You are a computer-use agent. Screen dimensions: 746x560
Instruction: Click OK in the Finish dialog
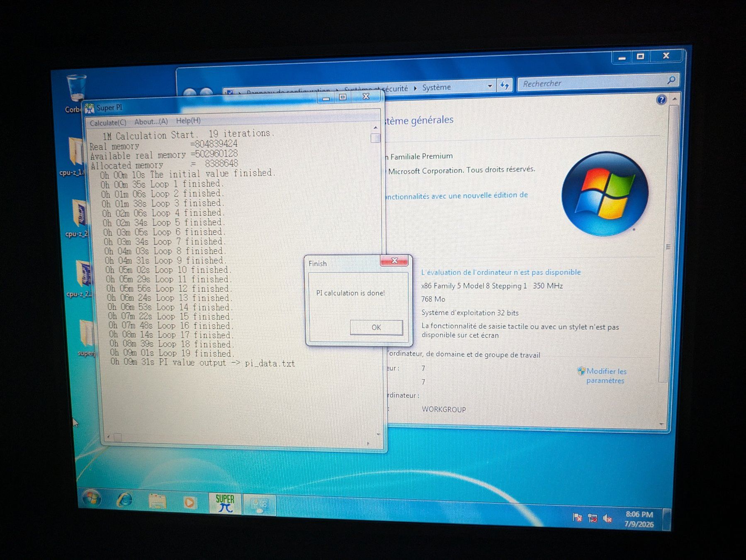tap(376, 327)
